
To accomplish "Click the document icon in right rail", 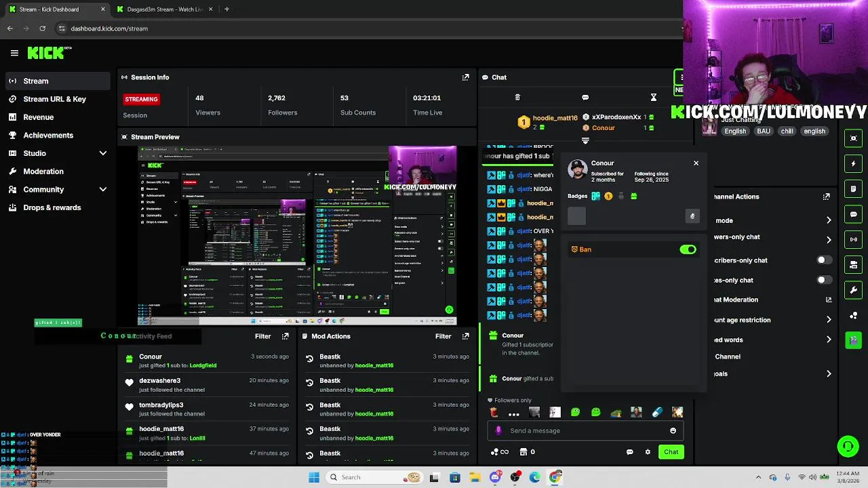I will click(854, 189).
